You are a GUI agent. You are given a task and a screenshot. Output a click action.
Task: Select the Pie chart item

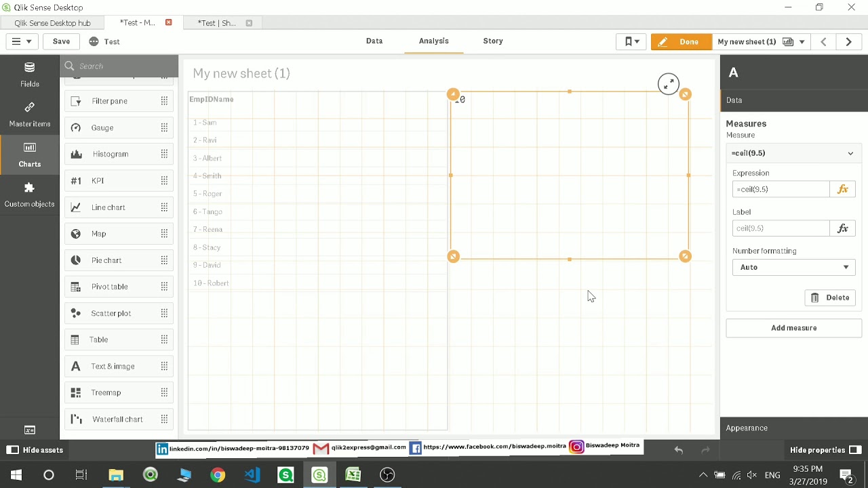119,260
